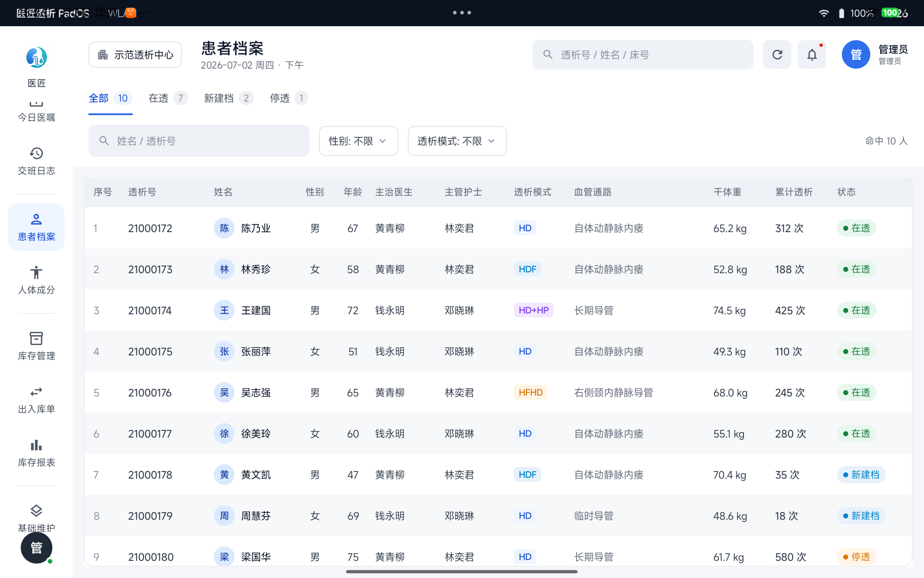Click the 干体重 column header
924x578 pixels.
(727, 192)
